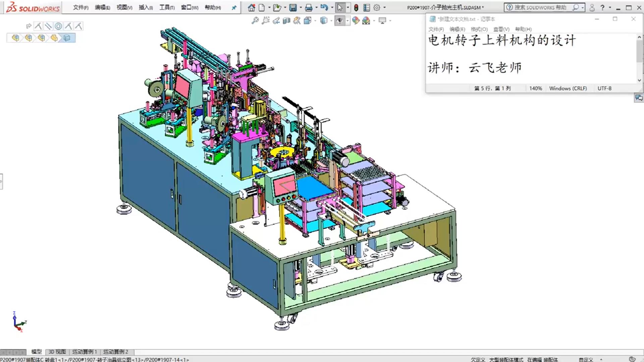Expand dropdown arrow next to Print icon

point(317,7)
